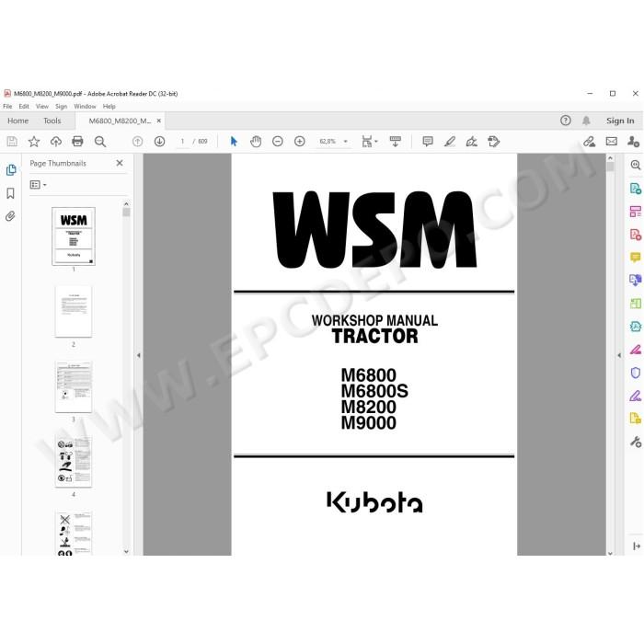Select page 2 thumbnail
Screen dimensions: 644x644
point(74,312)
